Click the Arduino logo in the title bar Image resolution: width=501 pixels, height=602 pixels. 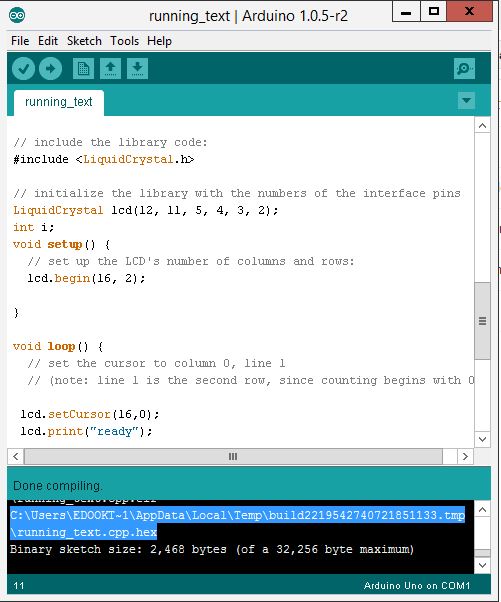[x=17, y=16]
